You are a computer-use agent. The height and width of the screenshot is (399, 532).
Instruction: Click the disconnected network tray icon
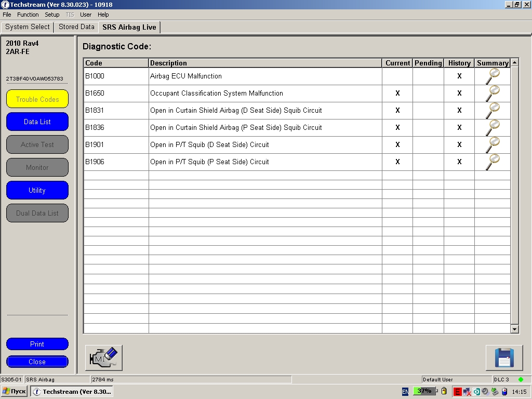[x=467, y=392]
